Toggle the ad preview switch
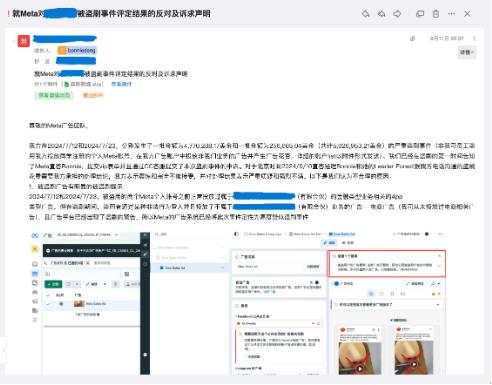Screen dimensions: 492x385 (x=336, y=284)
